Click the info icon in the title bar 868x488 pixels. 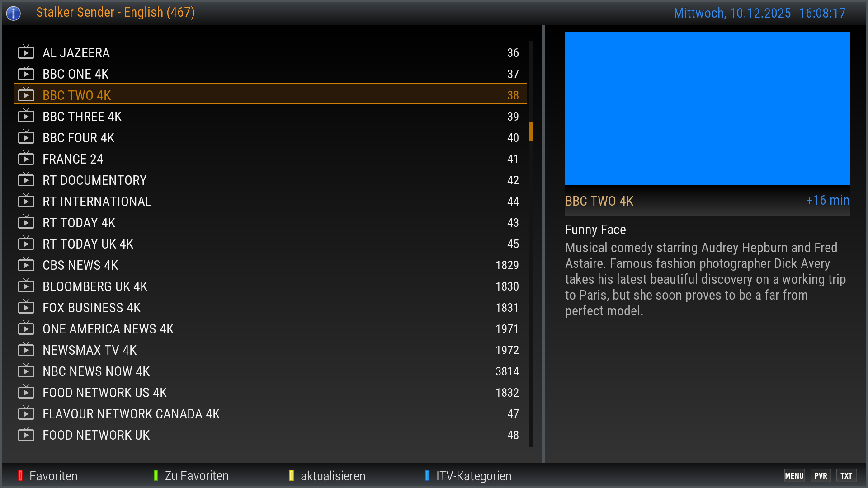click(14, 13)
